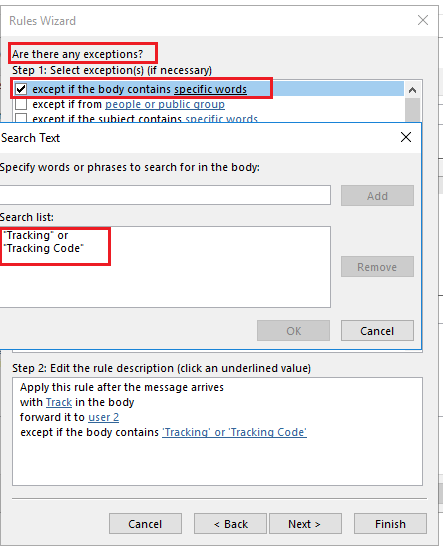Viewport: 443px width, 548px height.
Task: Cancel the Search Text dialog
Action: click(x=377, y=331)
